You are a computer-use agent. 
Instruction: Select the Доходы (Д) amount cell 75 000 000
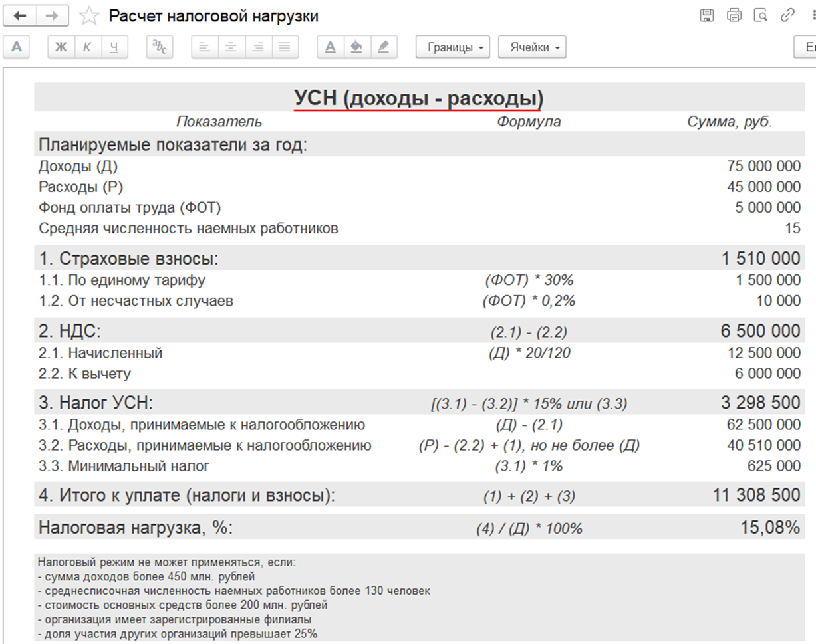pos(764,167)
